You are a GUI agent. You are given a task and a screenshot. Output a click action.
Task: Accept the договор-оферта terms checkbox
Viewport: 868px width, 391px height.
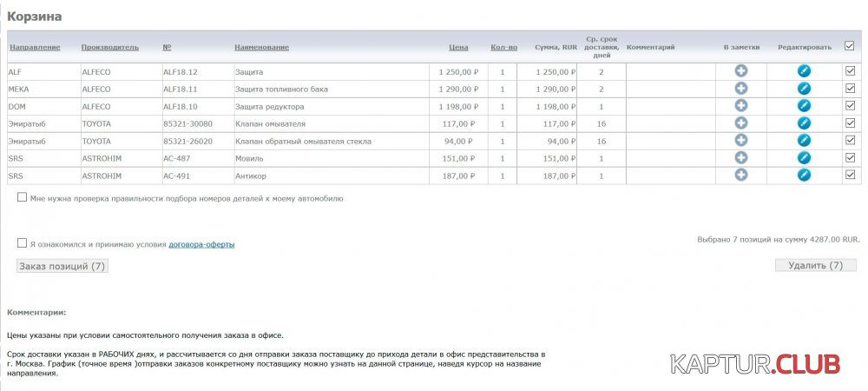[x=22, y=244]
